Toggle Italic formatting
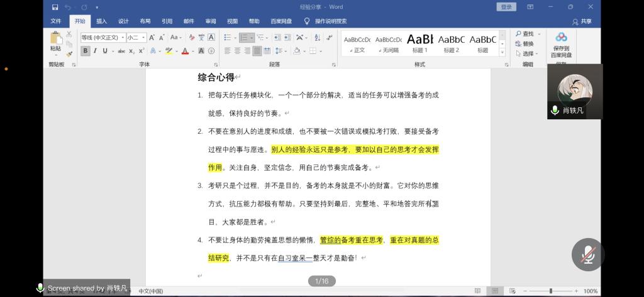 [x=95, y=51]
